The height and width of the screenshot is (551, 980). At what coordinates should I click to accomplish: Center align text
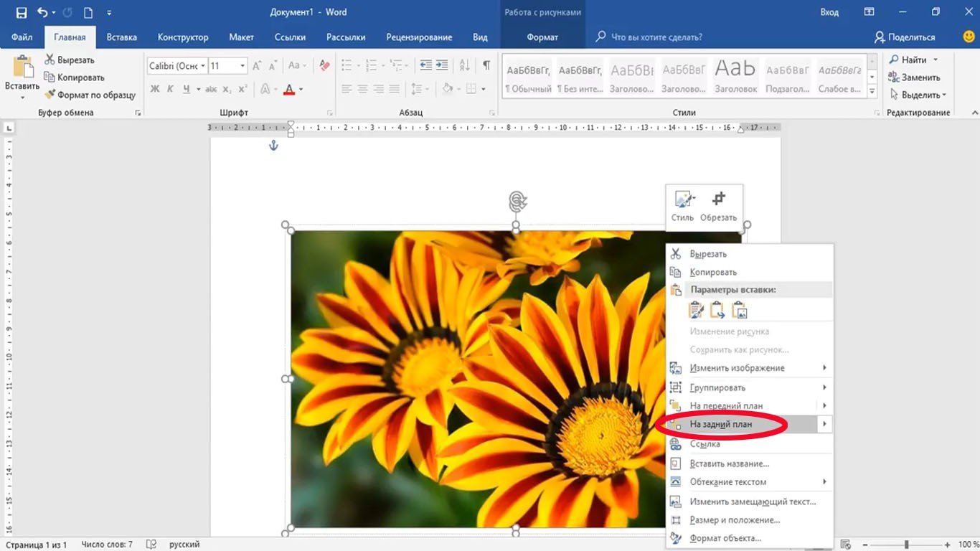[363, 89]
